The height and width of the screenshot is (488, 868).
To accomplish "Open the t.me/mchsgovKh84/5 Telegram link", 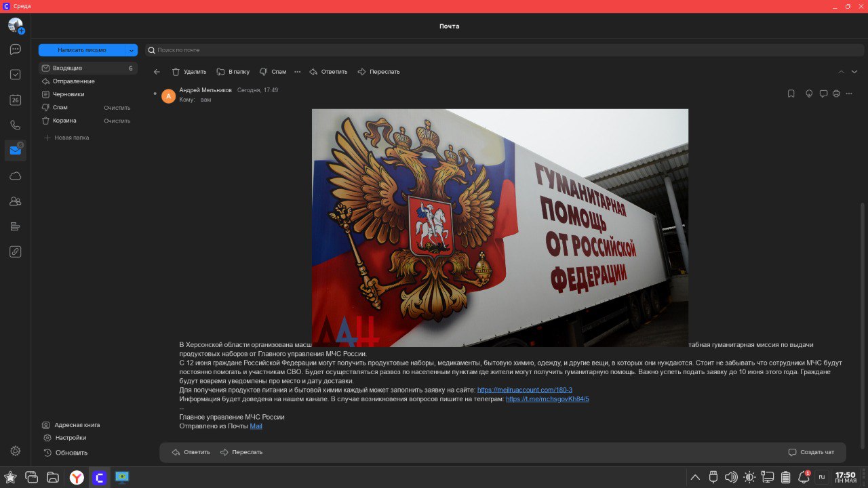I will coord(547,399).
